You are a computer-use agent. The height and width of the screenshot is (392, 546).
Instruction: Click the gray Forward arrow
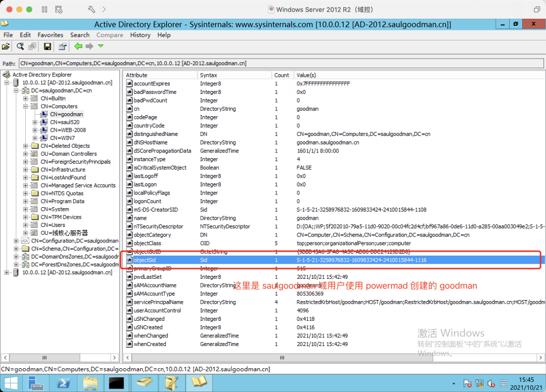click(x=89, y=46)
